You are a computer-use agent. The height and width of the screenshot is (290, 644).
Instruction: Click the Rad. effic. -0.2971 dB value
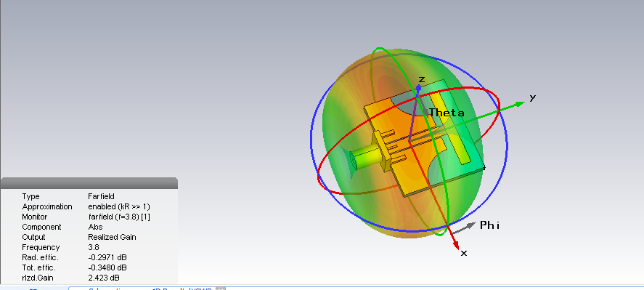pyautogui.click(x=107, y=257)
